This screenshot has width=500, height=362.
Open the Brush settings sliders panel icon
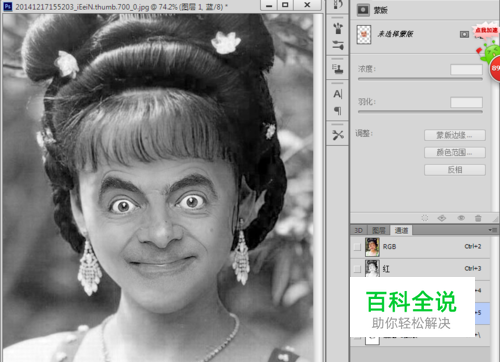point(338,45)
